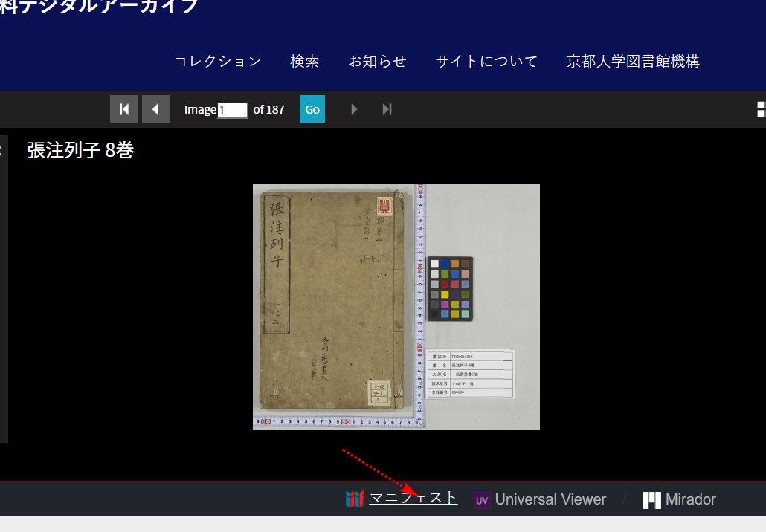Open the 検索 menu item

(305, 62)
